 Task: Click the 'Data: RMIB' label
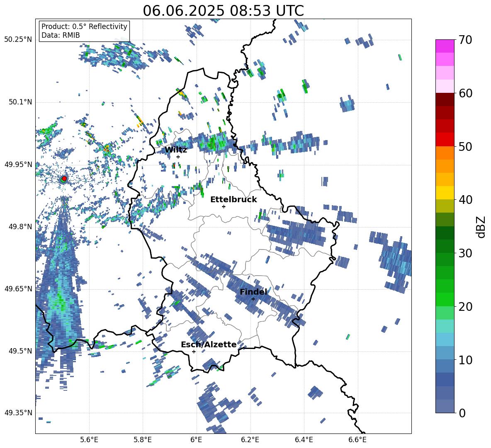tap(61, 35)
